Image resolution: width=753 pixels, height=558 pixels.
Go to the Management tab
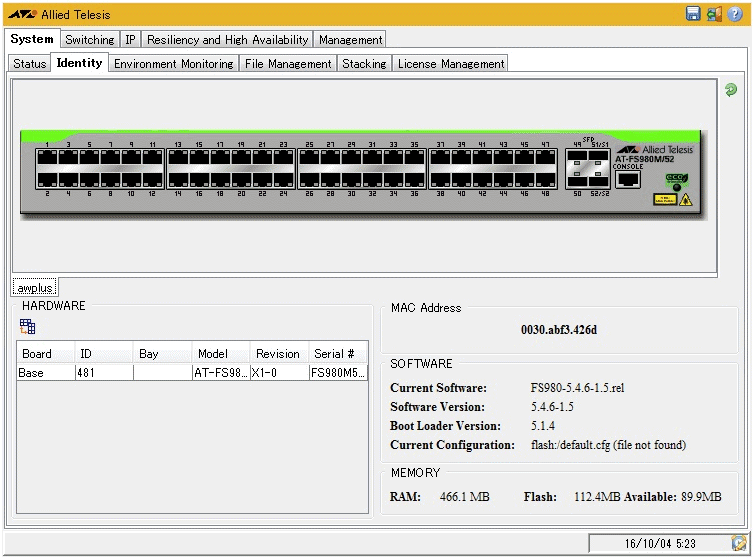pyautogui.click(x=350, y=40)
